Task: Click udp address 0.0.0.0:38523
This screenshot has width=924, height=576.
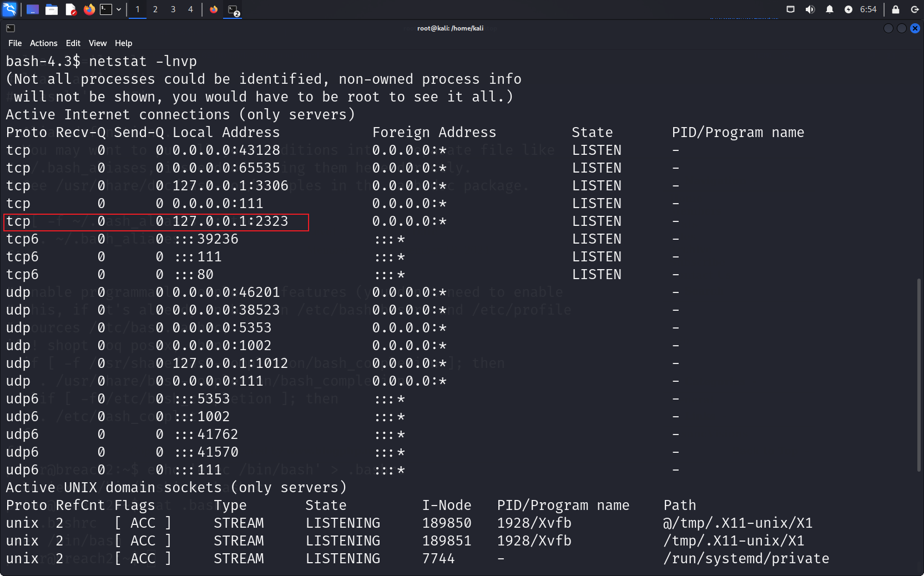Action: pos(226,310)
